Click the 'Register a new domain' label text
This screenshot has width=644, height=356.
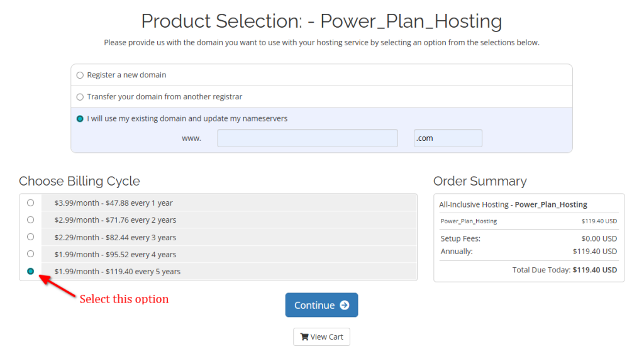pos(126,75)
